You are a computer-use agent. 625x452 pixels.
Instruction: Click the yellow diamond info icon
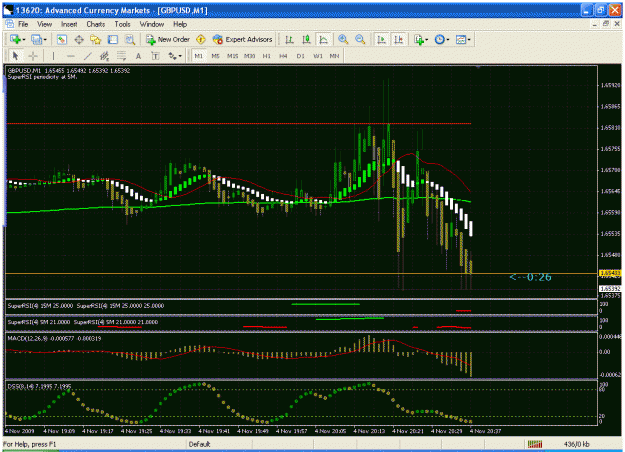[x=201, y=39]
